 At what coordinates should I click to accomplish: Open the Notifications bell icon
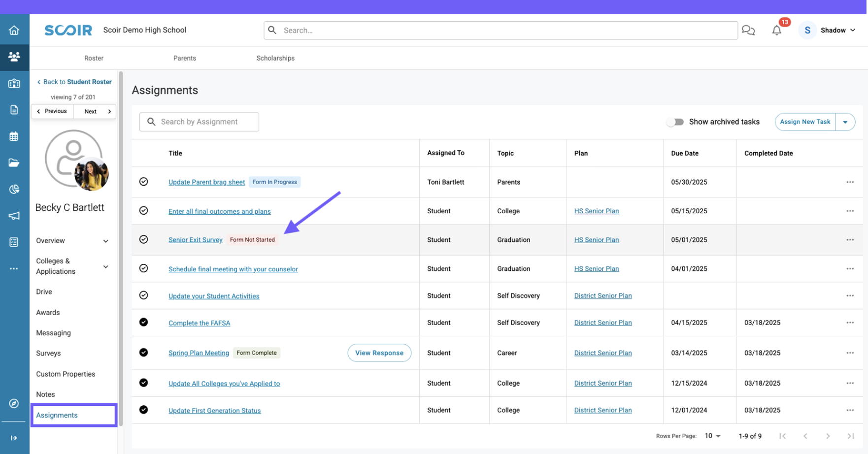(x=776, y=30)
